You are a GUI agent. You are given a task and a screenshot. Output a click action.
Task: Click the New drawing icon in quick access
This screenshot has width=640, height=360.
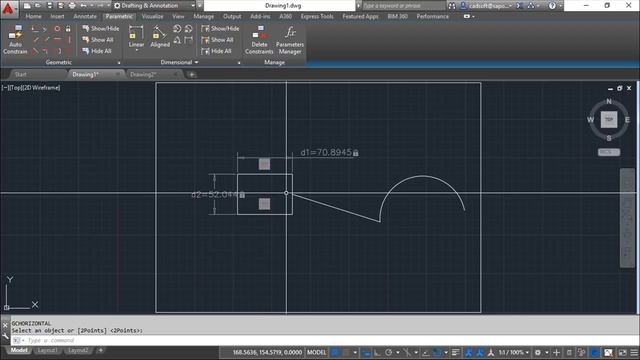[27, 6]
